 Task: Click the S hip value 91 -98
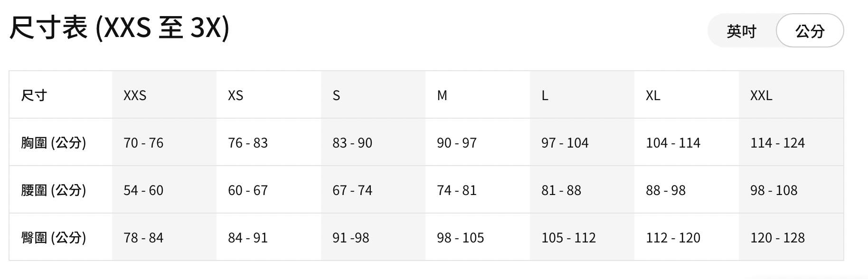[x=351, y=238]
